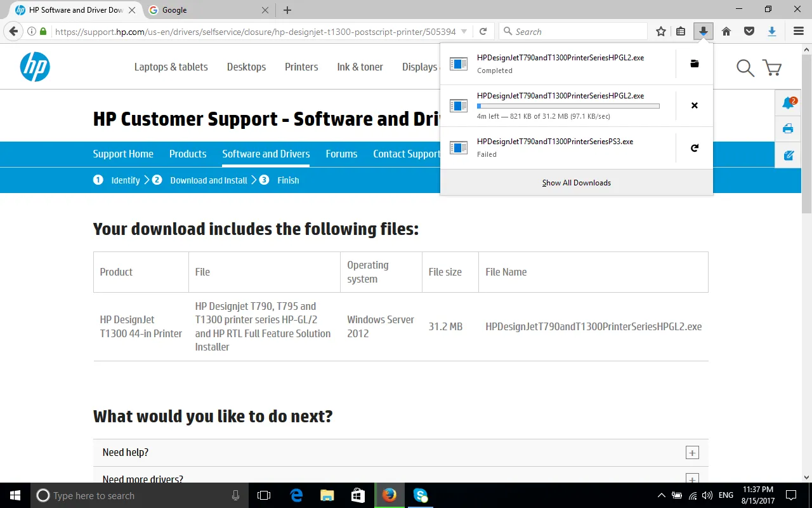Image resolution: width=812 pixels, height=508 pixels.
Task: Click the ENG language indicator
Action: tap(726, 495)
